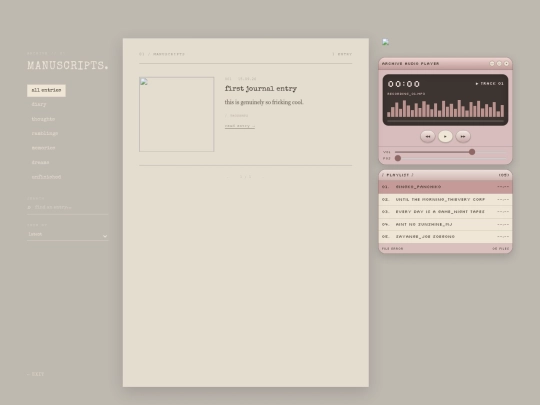Open the 'read entry' link
Screen dimensions: 540x405
tap(240, 126)
